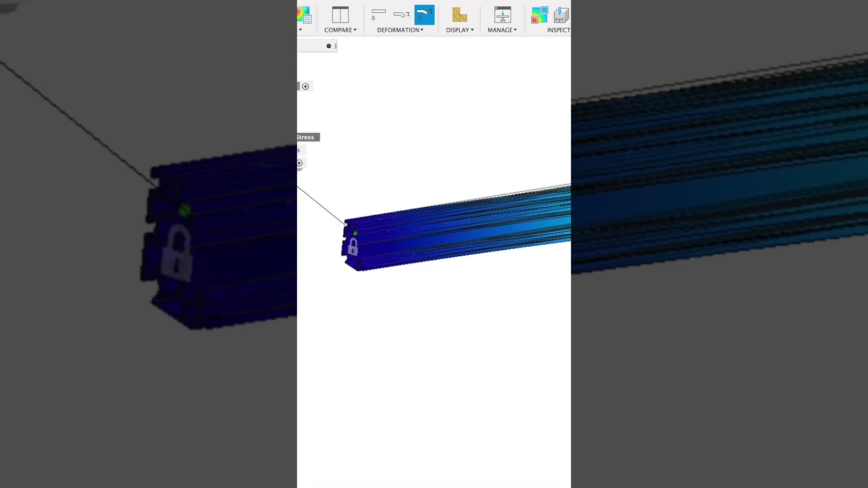This screenshot has height=488, width=868.
Task: Collapse the browser panel minus button
Action: [x=329, y=46]
